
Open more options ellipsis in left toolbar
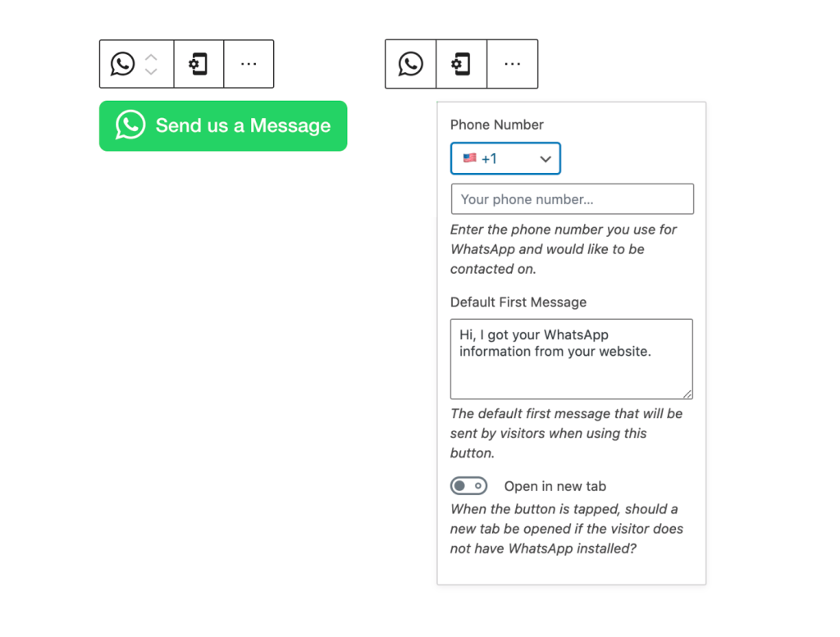click(x=249, y=64)
